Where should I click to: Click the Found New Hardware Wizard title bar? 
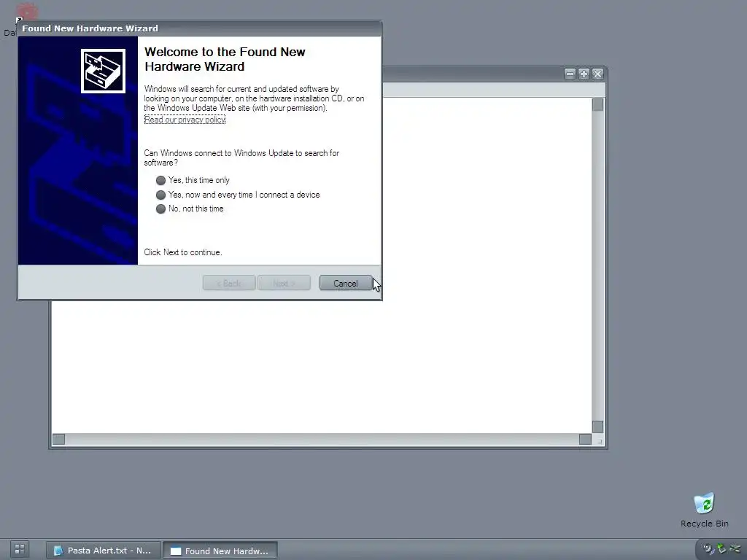click(199, 28)
